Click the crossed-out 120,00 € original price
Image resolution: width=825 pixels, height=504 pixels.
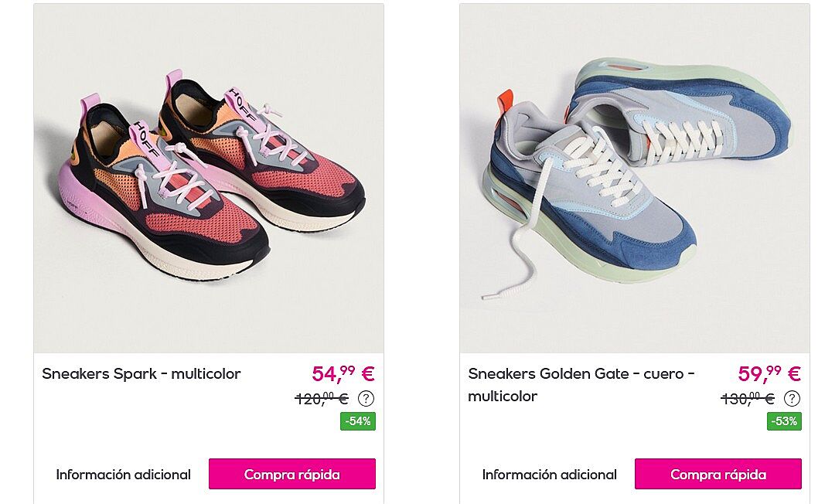point(322,399)
